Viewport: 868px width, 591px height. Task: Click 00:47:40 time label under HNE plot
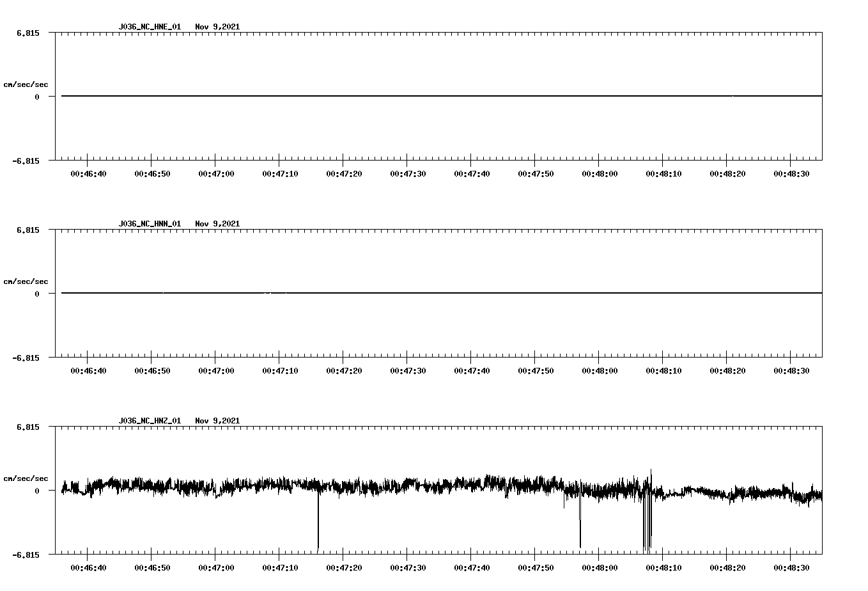pos(472,173)
